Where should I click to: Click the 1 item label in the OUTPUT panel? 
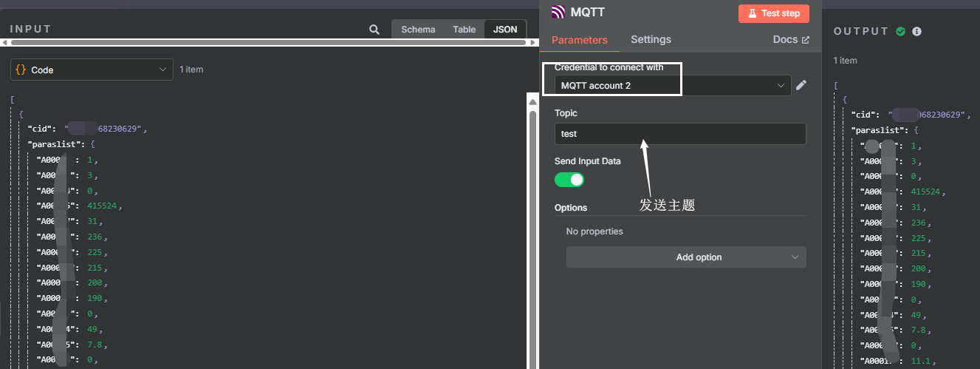pyautogui.click(x=846, y=61)
